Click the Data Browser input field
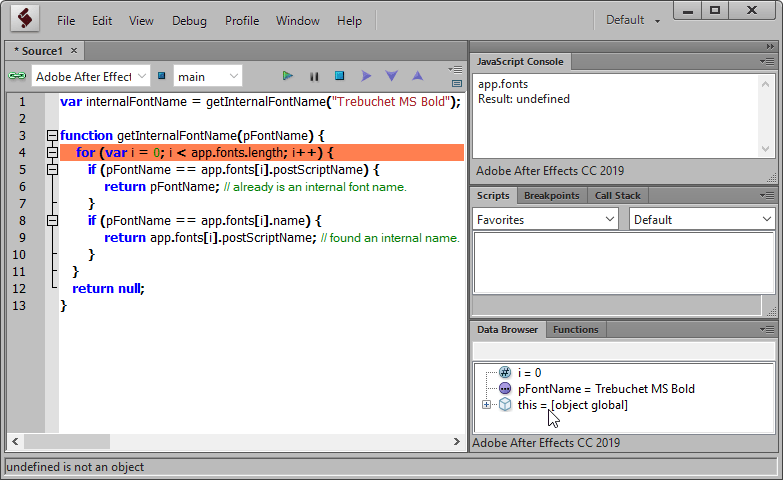Viewport: 783px width, 480px height. [x=624, y=351]
